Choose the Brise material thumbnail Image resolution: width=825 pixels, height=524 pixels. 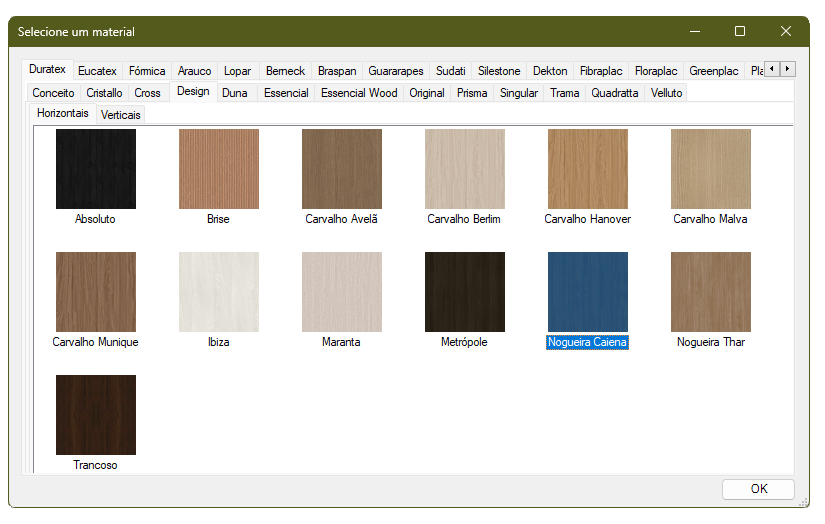pos(219,169)
